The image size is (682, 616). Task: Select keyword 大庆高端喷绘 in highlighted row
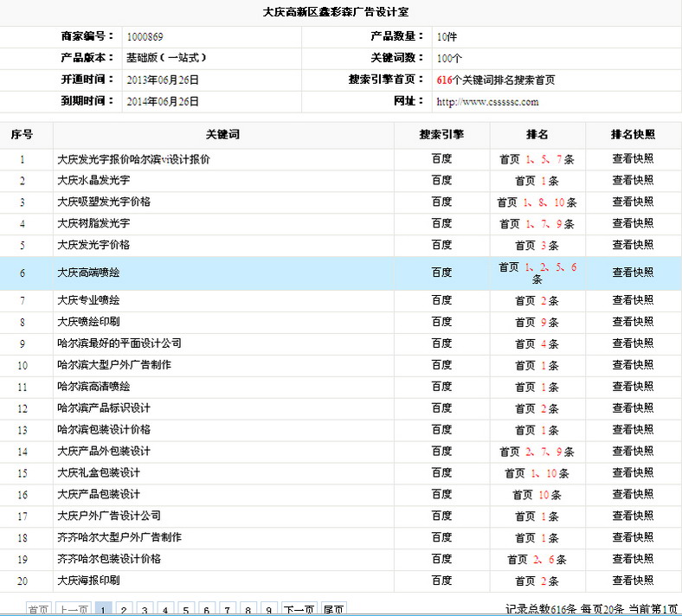[x=88, y=273]
